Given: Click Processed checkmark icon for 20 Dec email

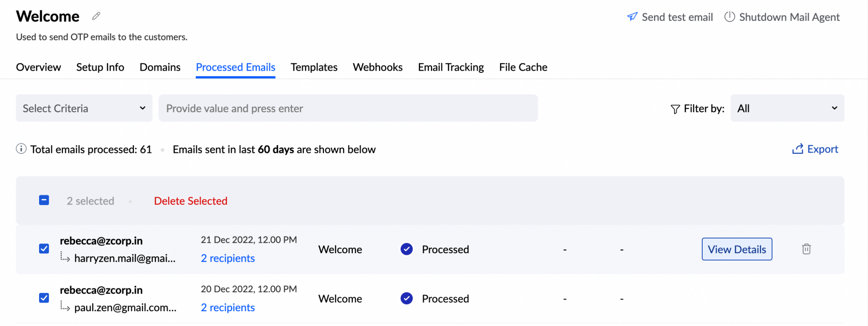Looking at the screenshot, I should click(407, 298).
